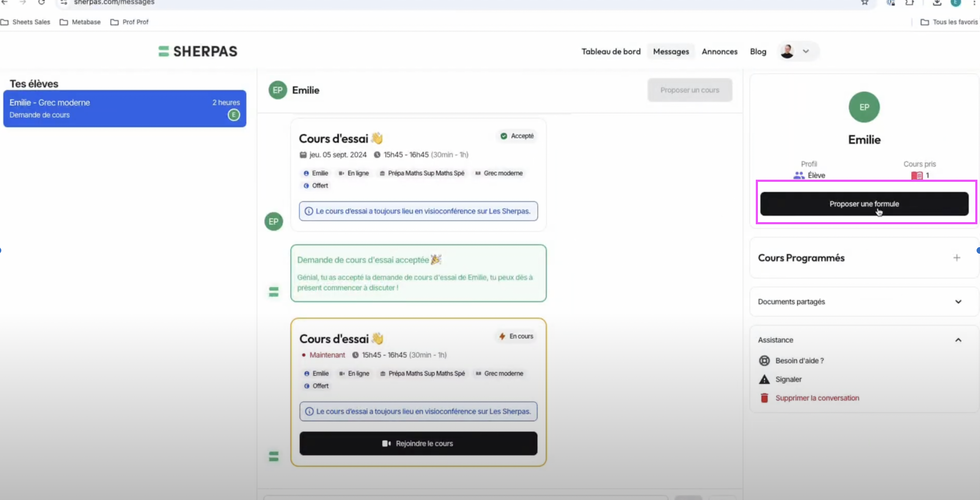Viewport: 980px width, 500px height.
Task: Click the Signaler warning icon
Action: pos(764,380)
